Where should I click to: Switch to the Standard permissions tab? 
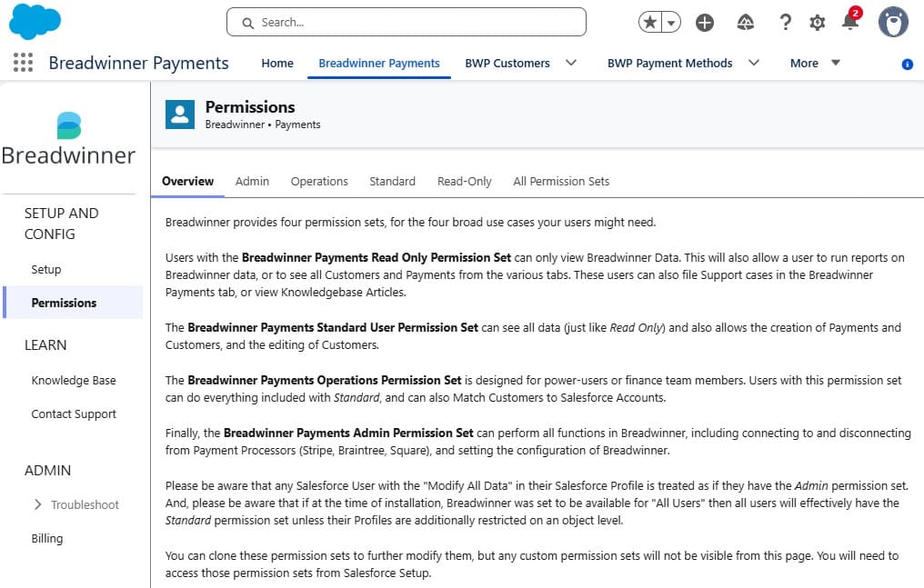(x=393, y=181)
